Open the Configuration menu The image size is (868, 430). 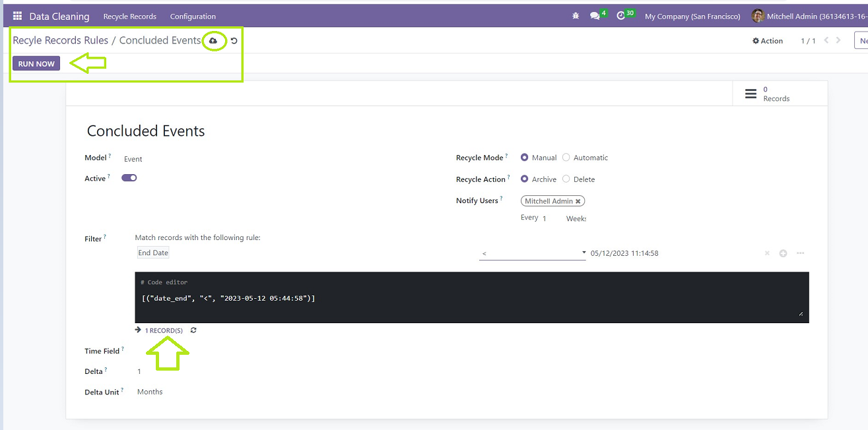pos(193,16)
